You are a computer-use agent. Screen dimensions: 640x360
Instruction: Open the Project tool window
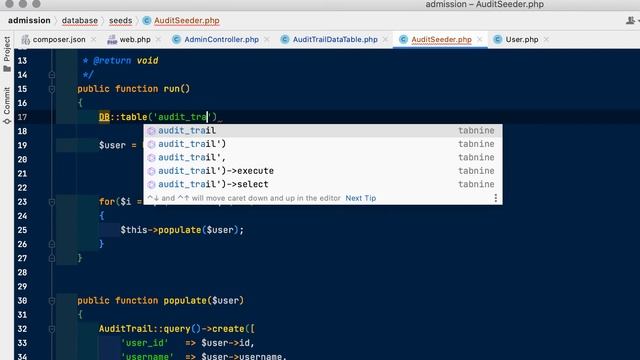coord(7,53)
